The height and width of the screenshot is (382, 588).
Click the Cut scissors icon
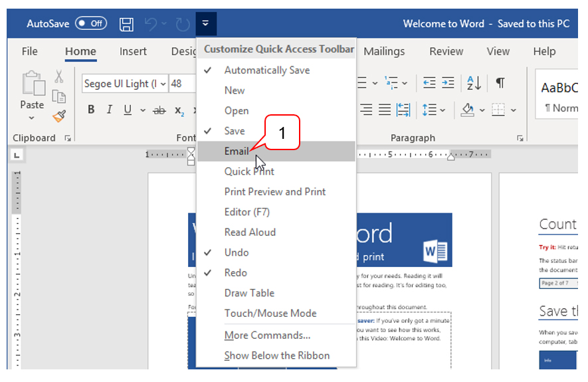59,76
